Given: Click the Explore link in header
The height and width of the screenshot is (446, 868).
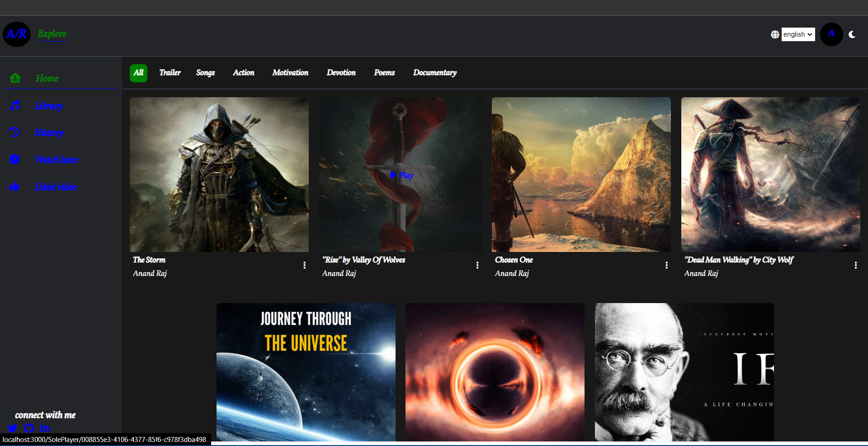Looking at the screenshot, I should pos(52,34).
